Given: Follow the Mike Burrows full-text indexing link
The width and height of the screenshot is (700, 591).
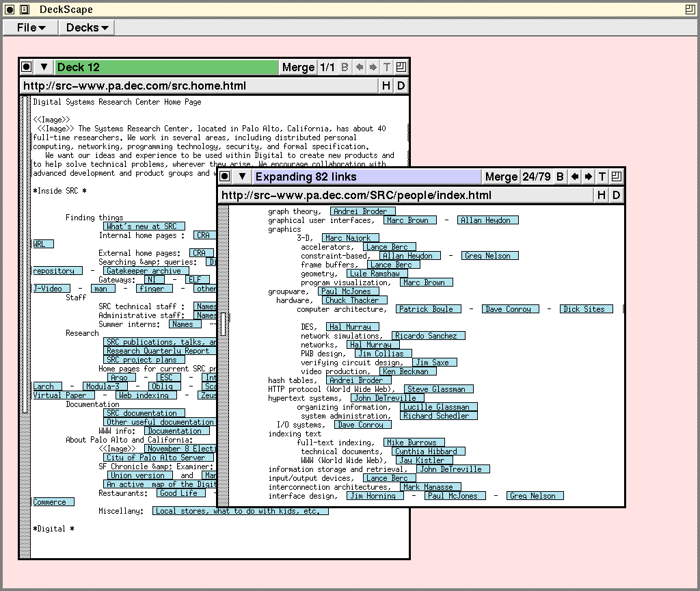Looking at the screenshot, I should pos(414,443).
